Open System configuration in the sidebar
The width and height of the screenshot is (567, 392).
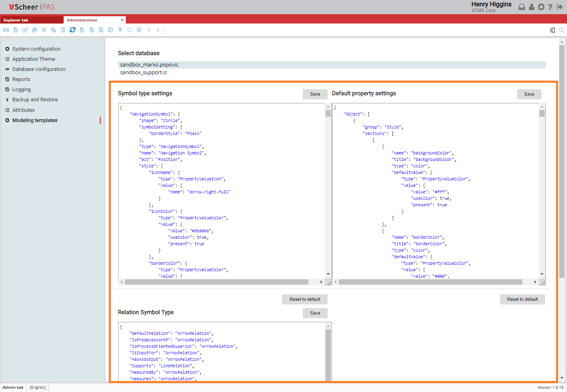[36, 49]
